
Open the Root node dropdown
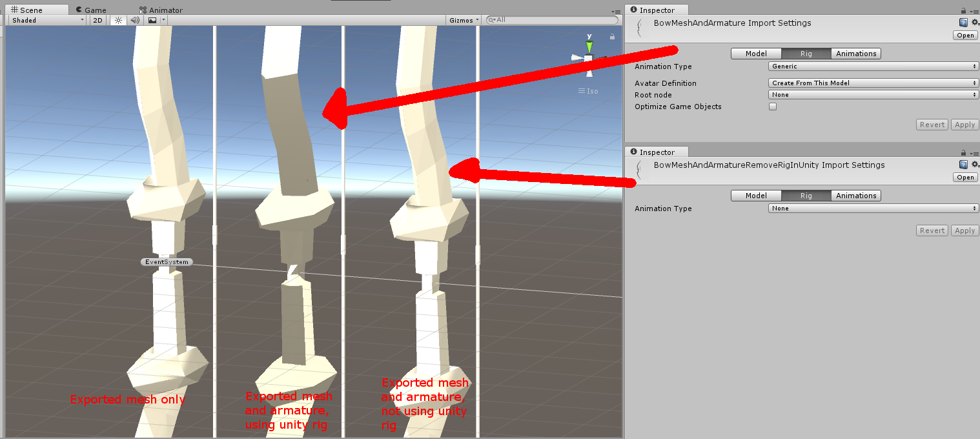[873, 94]
